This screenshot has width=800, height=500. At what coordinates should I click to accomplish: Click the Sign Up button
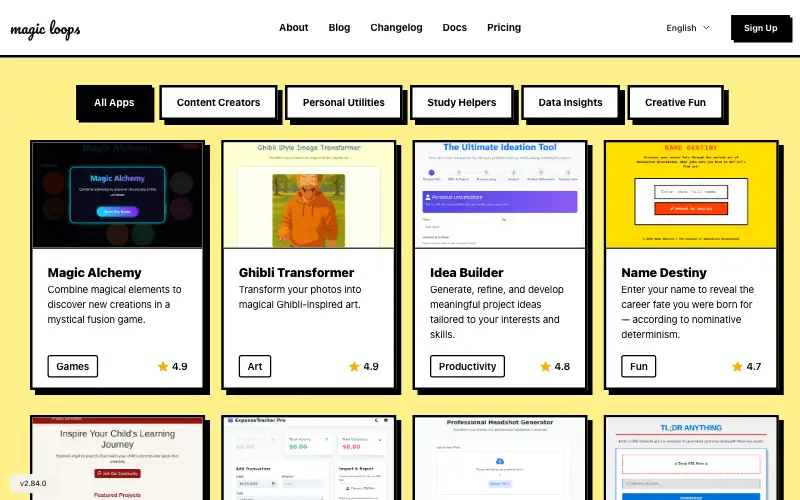click(760, 28)
